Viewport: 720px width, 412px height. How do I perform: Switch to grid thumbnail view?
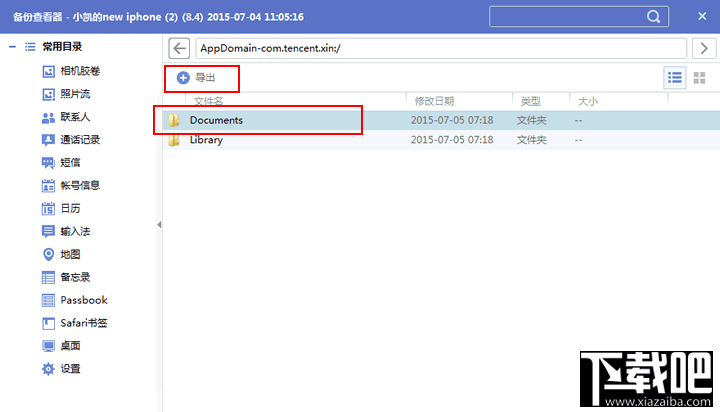[699, 78]
